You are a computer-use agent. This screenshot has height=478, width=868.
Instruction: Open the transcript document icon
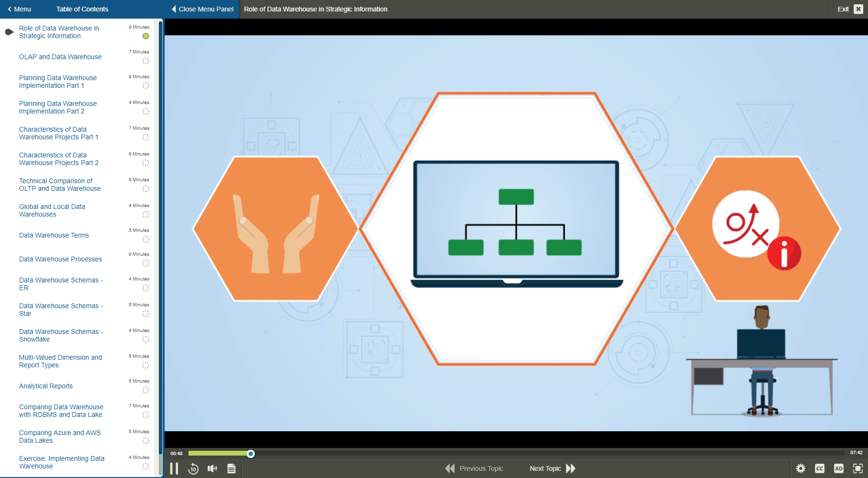231,468
